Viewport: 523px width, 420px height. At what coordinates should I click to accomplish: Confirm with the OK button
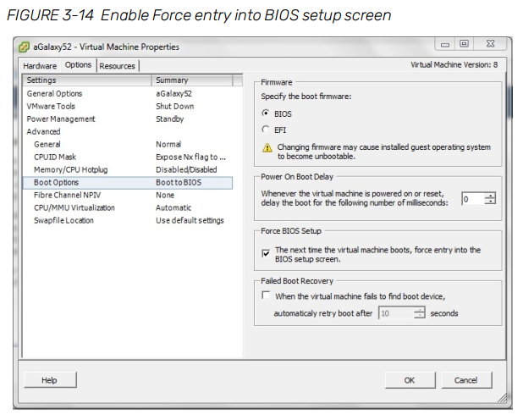click(x=410, y=380)
